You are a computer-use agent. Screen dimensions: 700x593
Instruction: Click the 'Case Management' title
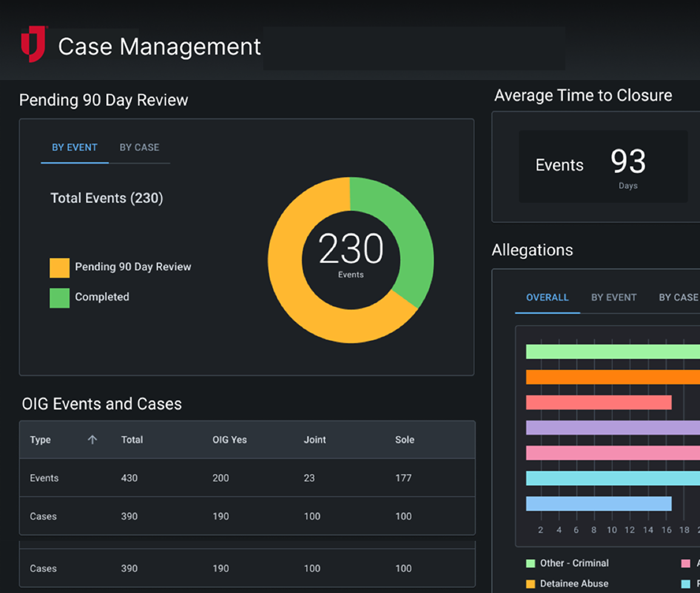coord(160,47)
